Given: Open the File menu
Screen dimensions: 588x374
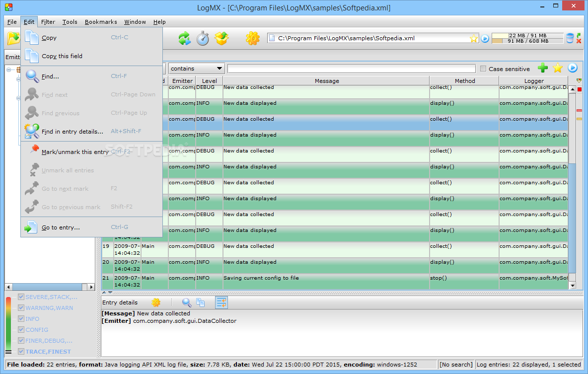Looking at the screenshot, I should [12, 22].
